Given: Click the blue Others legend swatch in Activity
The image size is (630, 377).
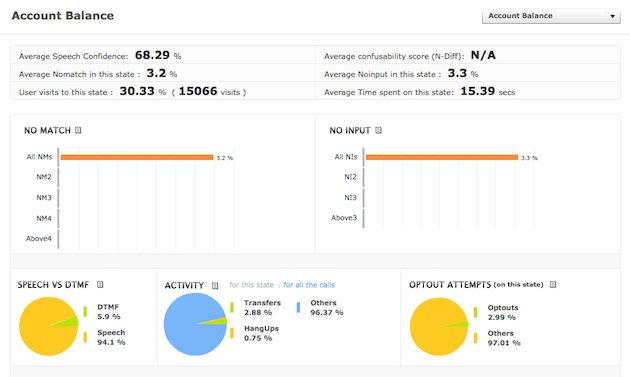Looking at the screenshot, I should [298, 307].
